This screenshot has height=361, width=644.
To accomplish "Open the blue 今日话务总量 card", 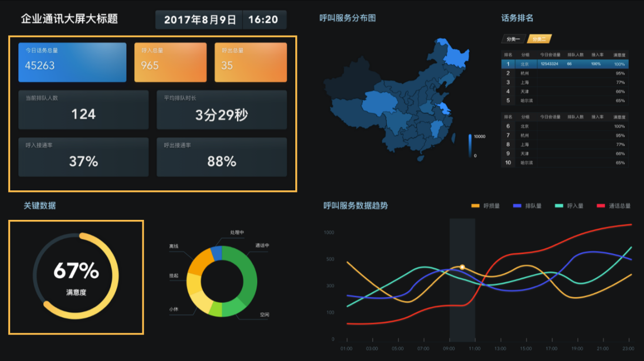I will [x=72, y=62].
